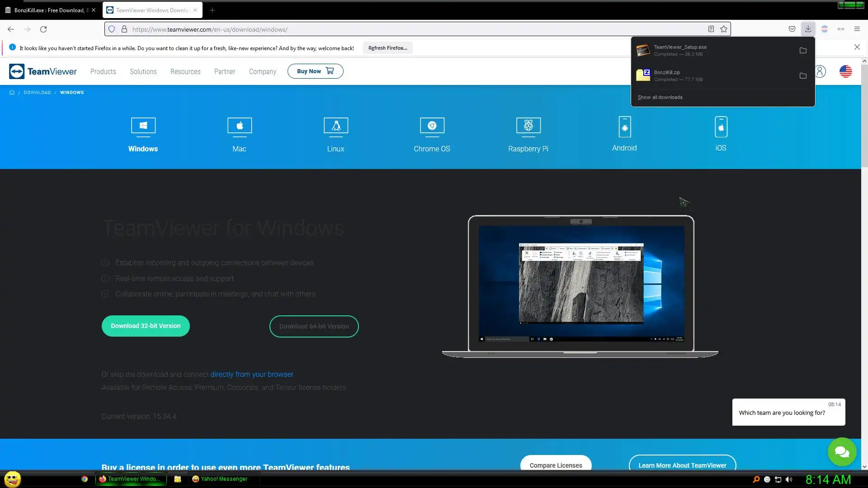
Task: Select the Raspberry Pi platform icon
Action: pyautogui.click(x=528, y=127)
